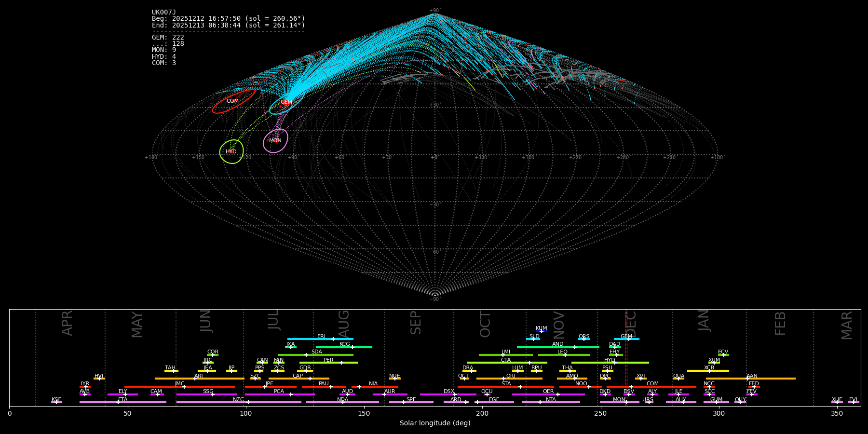This screenshot has width=868, height=434.
Task: Click the MON radiant label on the sky map
Action: pyautogui.click(x=275, y=141)
